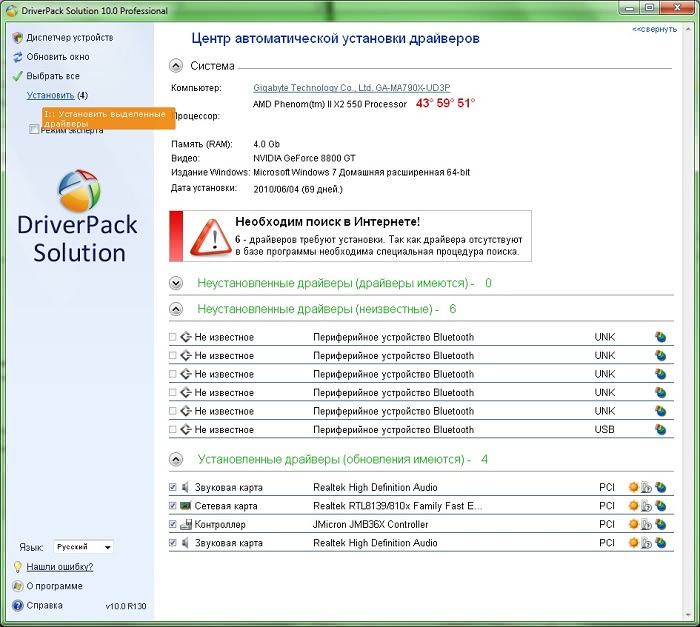Image resolution: width=700 pixels, height=627 pixels.
Task: Click the globe search icon in Контроллер row
Action: [661, 524]
